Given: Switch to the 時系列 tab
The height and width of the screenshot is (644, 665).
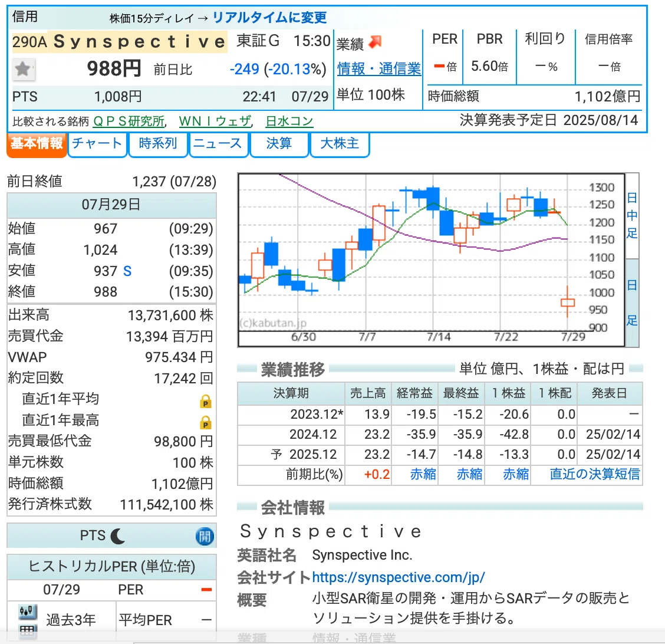Looking at the screenshot, I should pos(158,144).
